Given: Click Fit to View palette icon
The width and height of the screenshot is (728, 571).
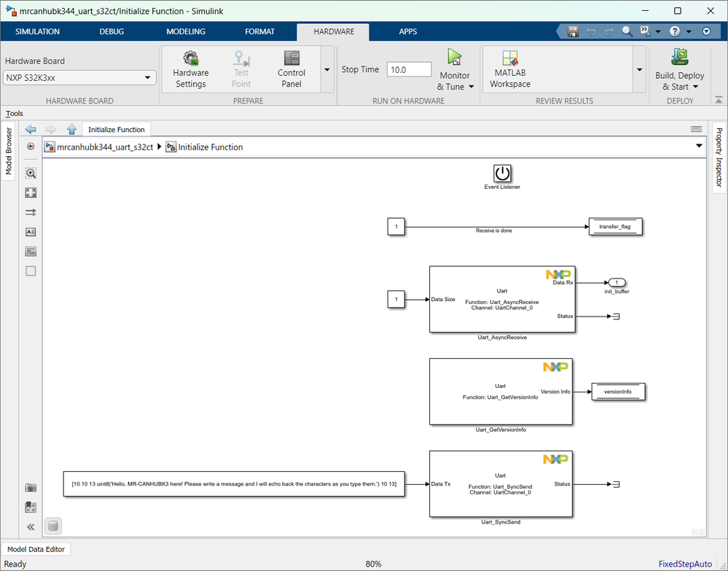Looking at the screenshot, I should click(x=31, y=193).
